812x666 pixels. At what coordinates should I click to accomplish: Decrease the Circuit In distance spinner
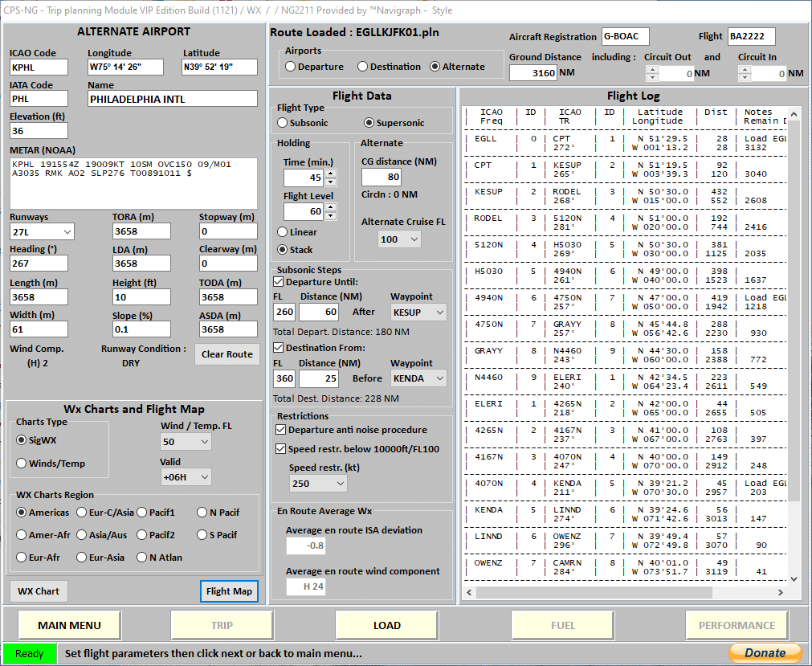[x=744, y=77]
